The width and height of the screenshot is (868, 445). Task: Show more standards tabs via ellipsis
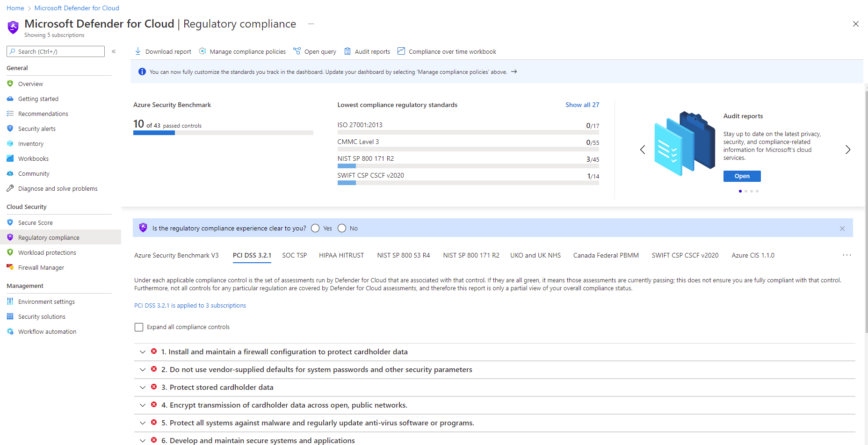pos(847,255)
